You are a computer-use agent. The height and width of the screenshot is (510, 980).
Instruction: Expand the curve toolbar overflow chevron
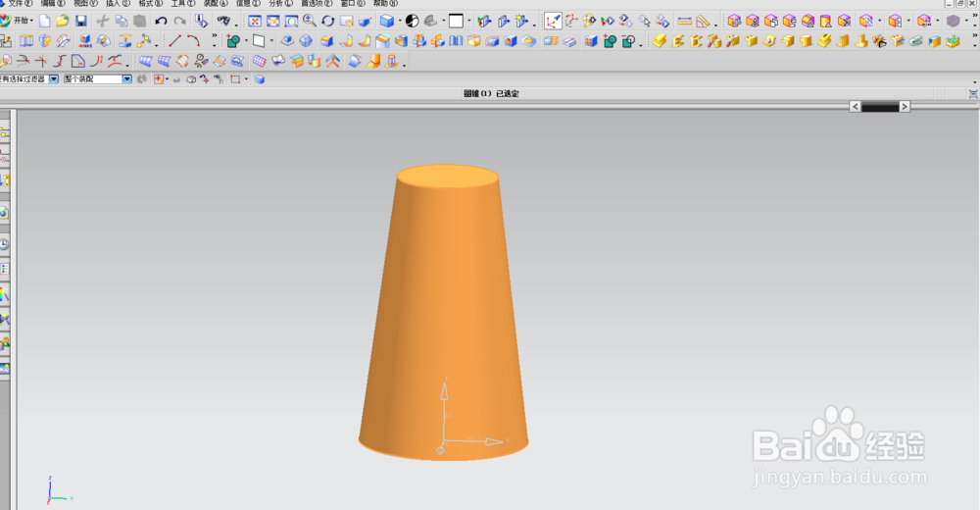[215, 37]
